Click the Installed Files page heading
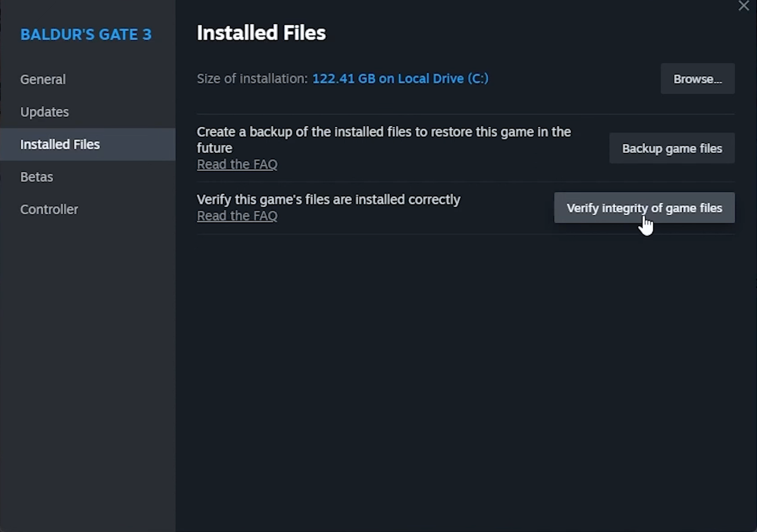 click(x=261, y=33)
